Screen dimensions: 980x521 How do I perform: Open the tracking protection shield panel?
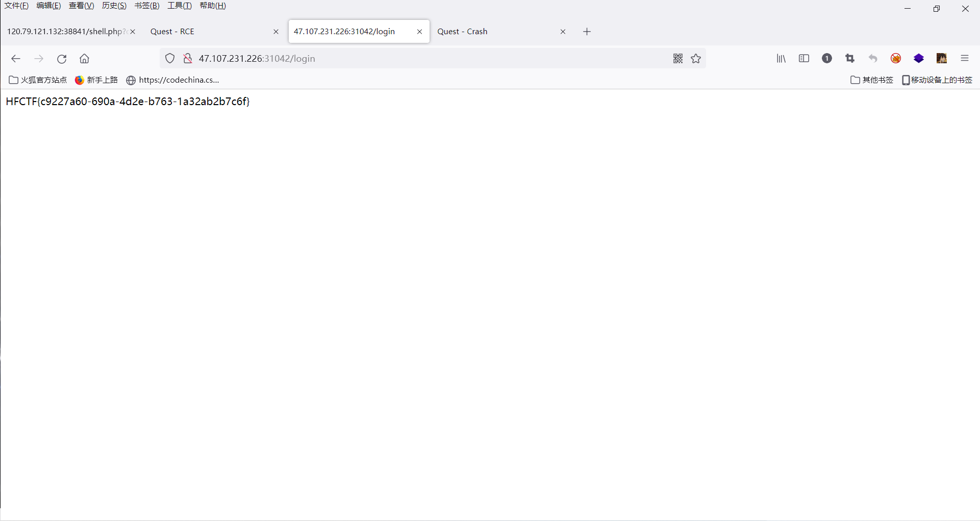pos(170,59)
